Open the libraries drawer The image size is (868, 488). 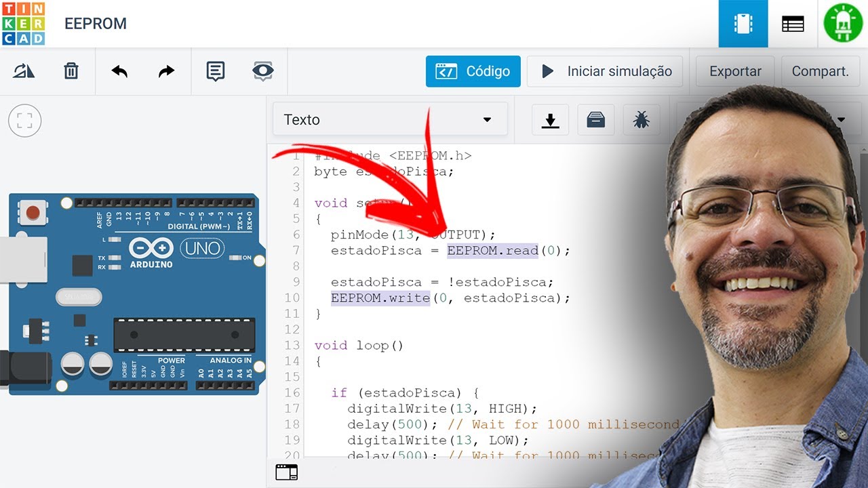pyautogui.click(x=596, y=120)
